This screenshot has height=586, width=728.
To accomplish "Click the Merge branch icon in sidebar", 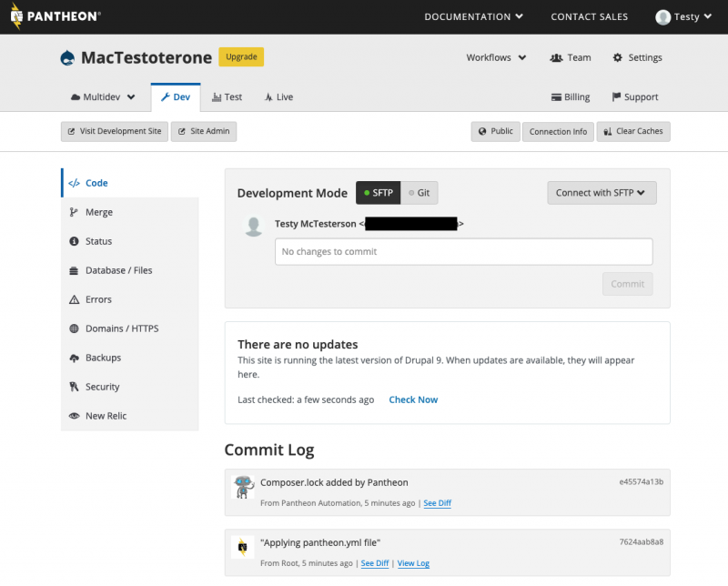I will [74, 212].
